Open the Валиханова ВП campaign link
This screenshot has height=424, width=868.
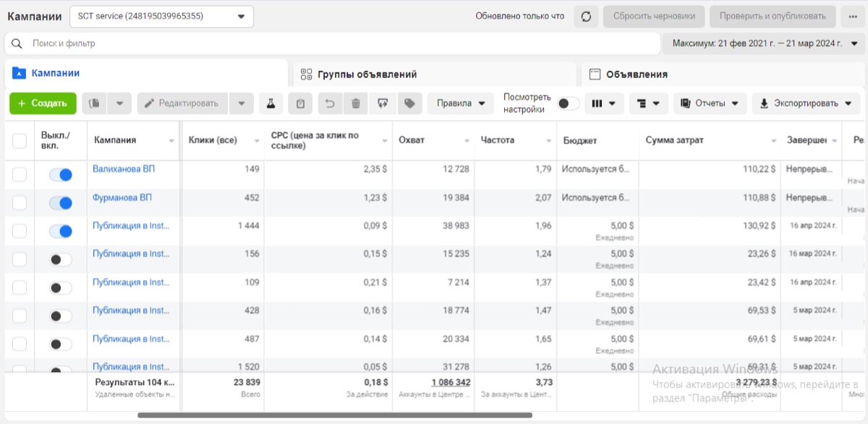[x=124, y=169]
